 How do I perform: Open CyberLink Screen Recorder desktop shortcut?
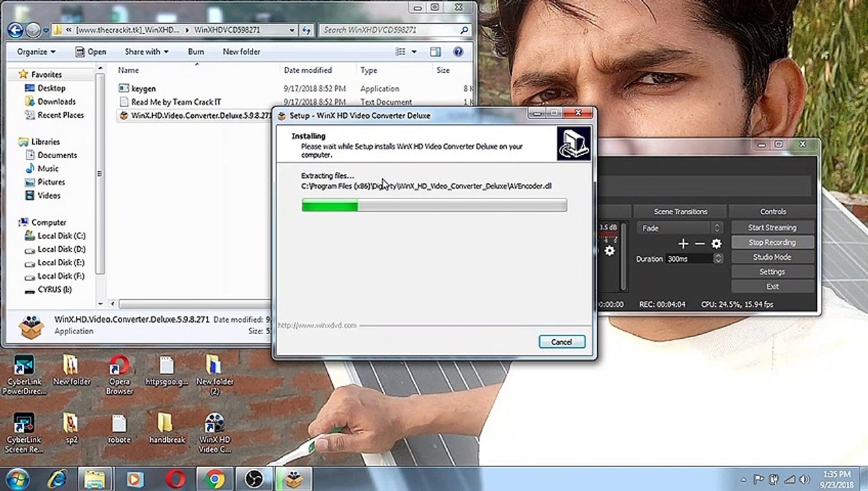tap(25, 432)
